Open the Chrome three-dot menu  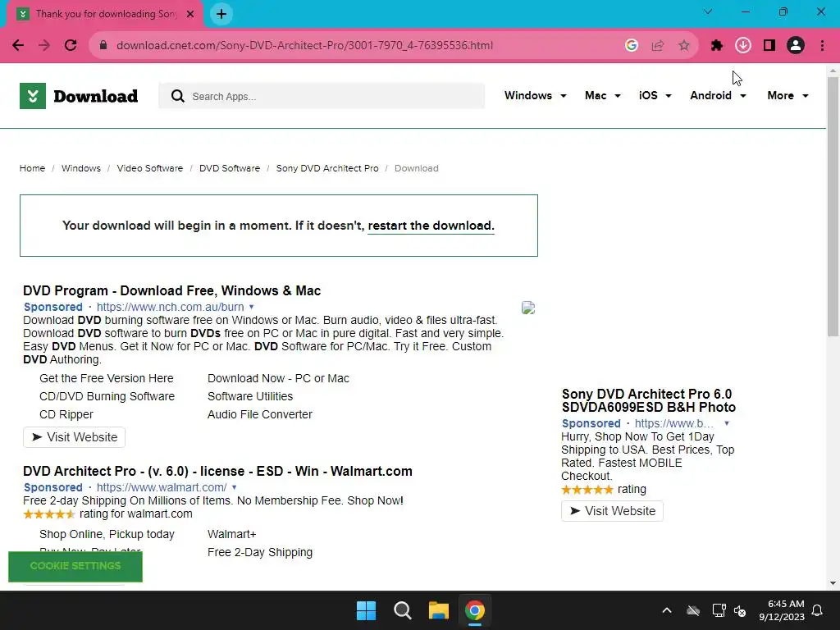822,46
